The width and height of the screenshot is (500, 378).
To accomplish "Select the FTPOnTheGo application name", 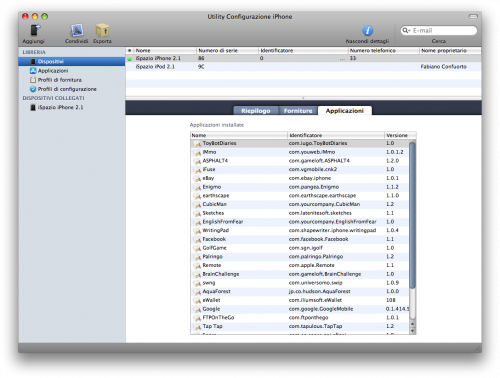I will (218, 317).
